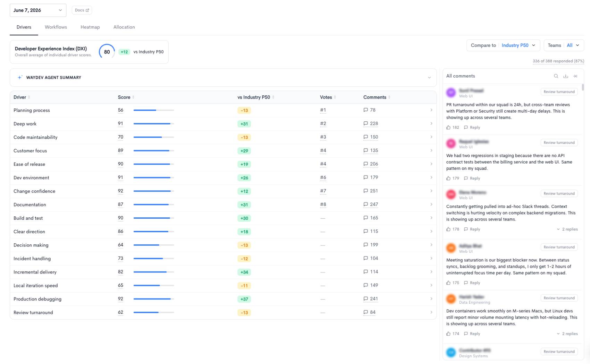The height and width of the screenshot is (364, 590).
Task: Click sparkle icon beside Waydev Agent Summary
Action: coord(20,78)
